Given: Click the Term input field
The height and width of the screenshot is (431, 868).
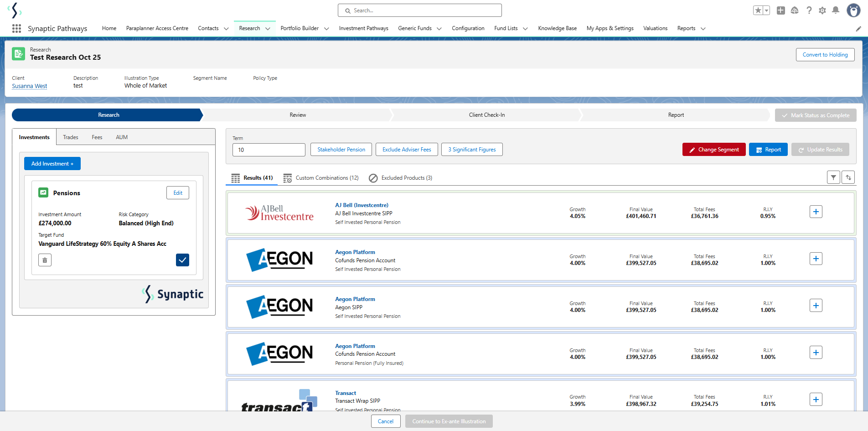Looking at the screenshot, I should [269, 150].
